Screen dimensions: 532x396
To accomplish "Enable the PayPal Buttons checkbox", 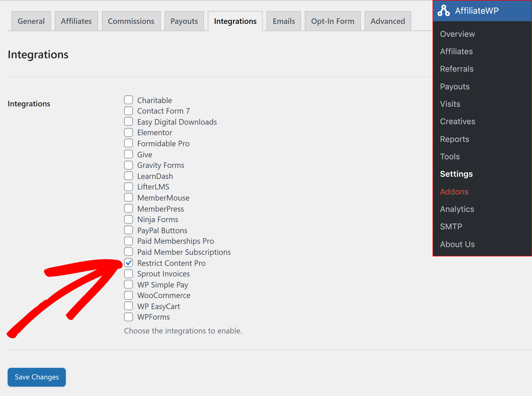I will pos(129,230).
